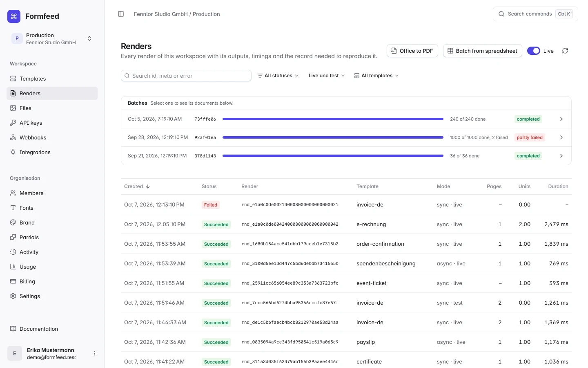Screen dimensions: 588x368
Task: Open the Members page
Action: coord(52,193)
